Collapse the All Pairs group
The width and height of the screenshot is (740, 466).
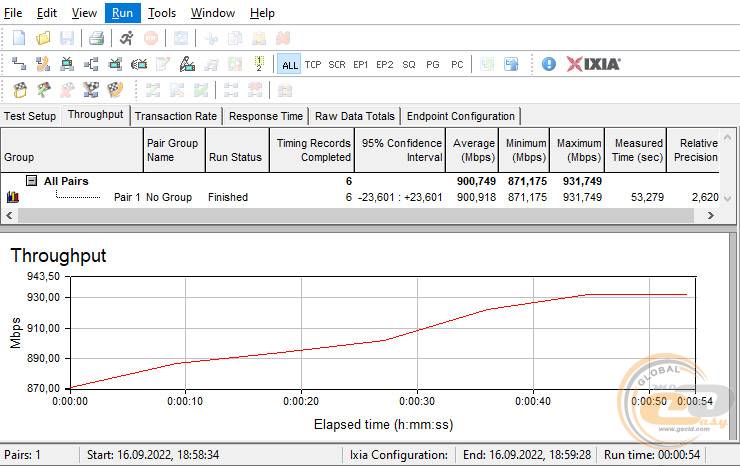tap(32, 181)
